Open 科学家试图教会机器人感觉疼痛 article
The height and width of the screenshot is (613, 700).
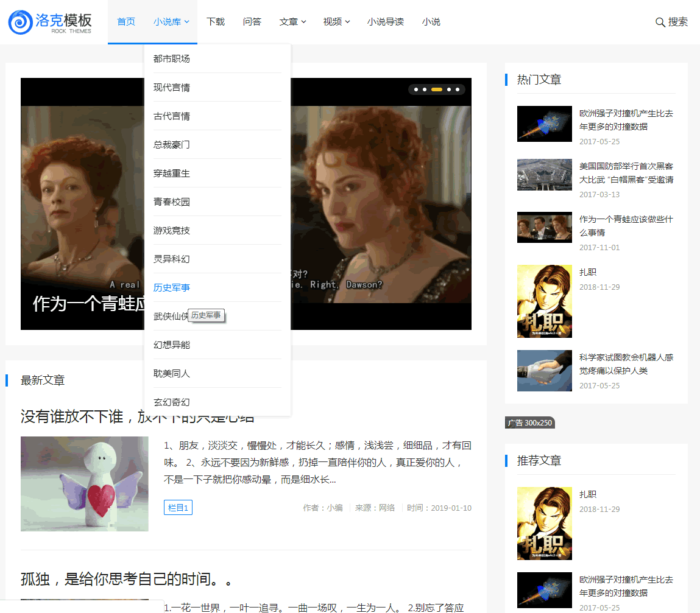pos(626,363)
